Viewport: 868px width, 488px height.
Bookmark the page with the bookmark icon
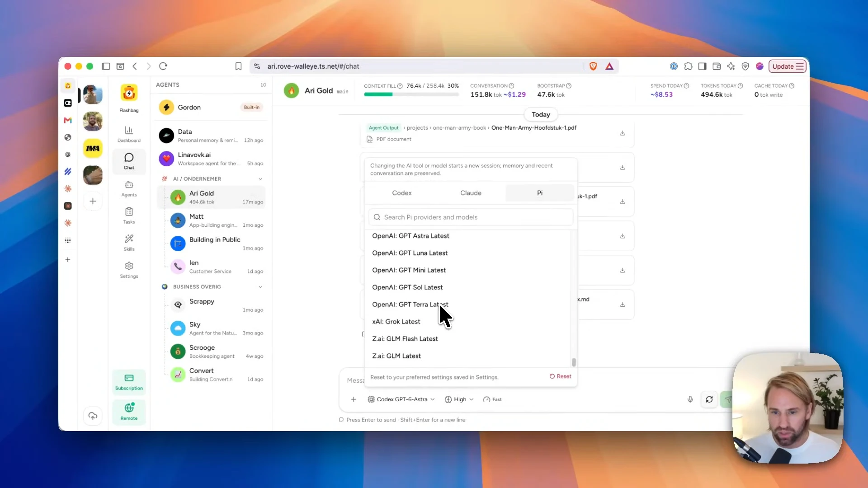click(238, 66)
